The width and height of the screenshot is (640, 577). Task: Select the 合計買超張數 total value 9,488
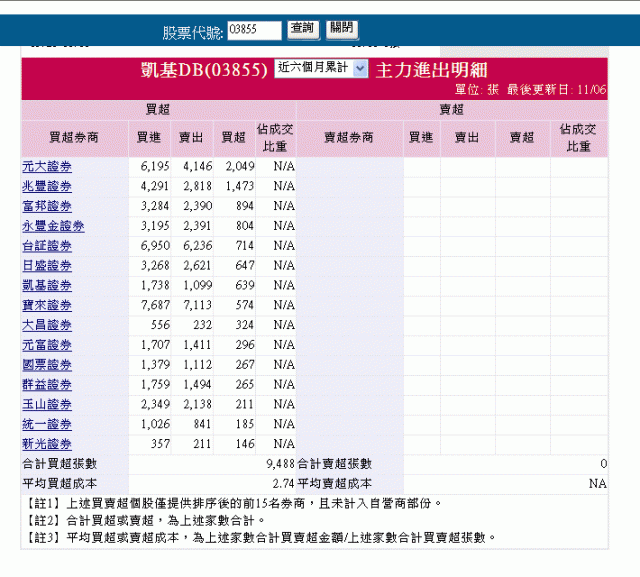tap(280, 464)
